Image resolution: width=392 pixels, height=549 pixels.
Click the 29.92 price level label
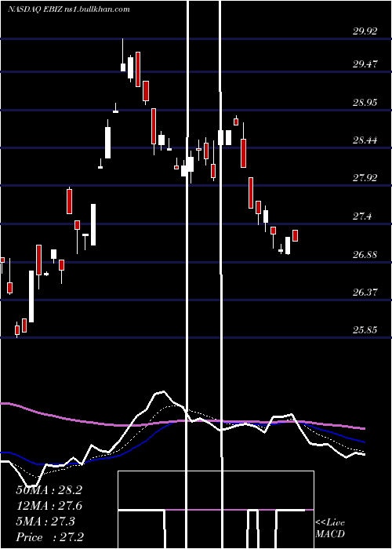(365, 31)
